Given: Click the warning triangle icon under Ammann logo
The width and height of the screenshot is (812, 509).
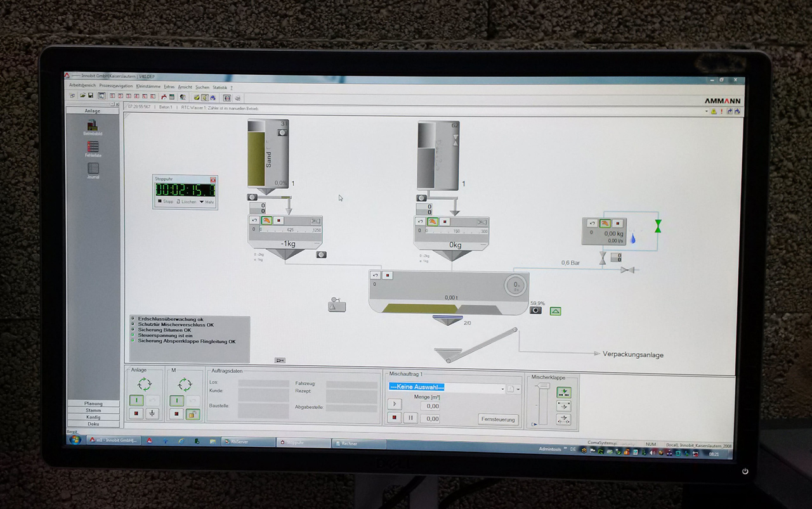Looking at the screenshot, I should pyautogui.click(x=714, y=112).
